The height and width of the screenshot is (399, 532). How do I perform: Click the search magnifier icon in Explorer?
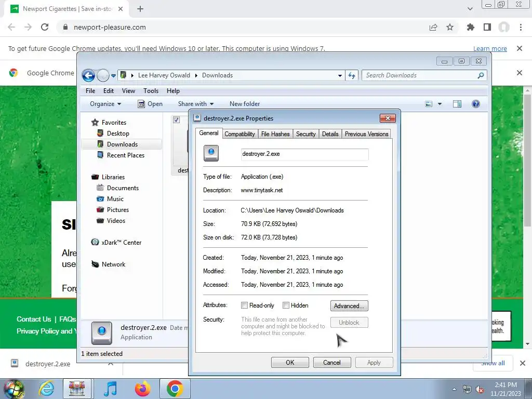[481, 75]
